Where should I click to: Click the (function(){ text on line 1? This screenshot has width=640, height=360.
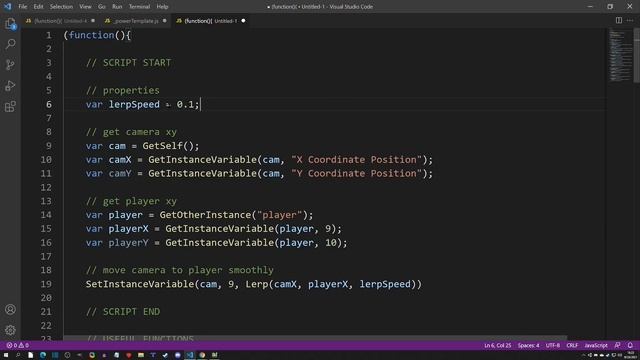pyautogui.click(x=97, y=36)
